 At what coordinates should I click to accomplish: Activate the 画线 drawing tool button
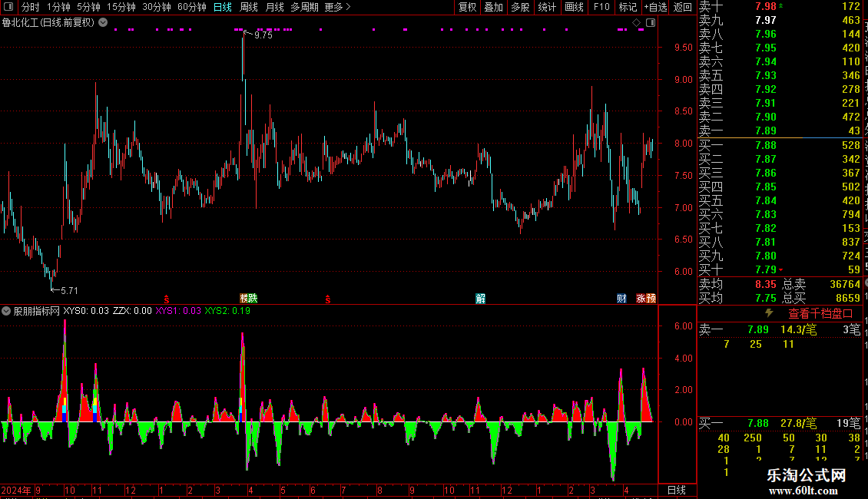coord(574,7)
